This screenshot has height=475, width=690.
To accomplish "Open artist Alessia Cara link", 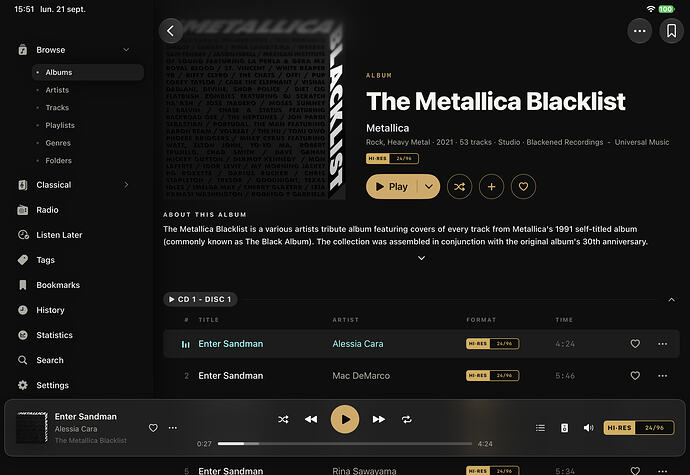I will click(358, 344).
